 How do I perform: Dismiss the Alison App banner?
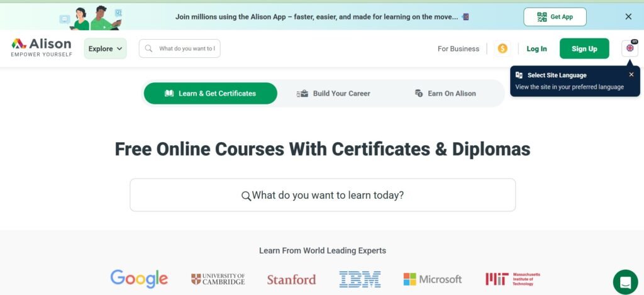pyautogui.click(x=628, y=16)
